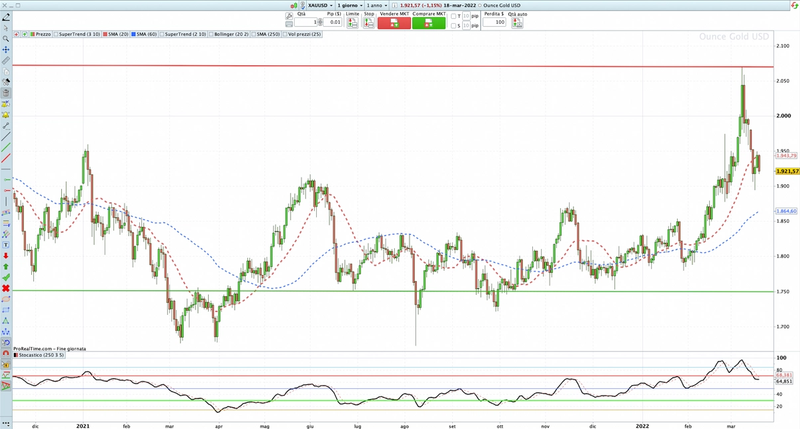Activate the text label T tool

point(6,245)
